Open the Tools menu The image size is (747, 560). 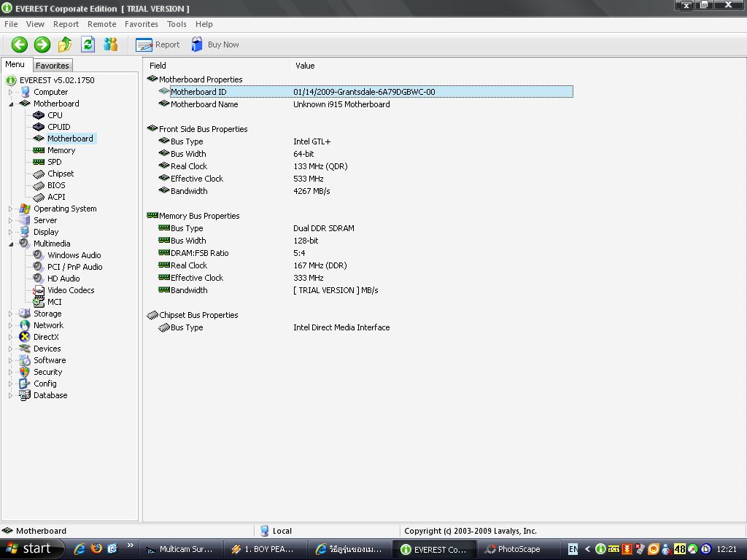177,24
